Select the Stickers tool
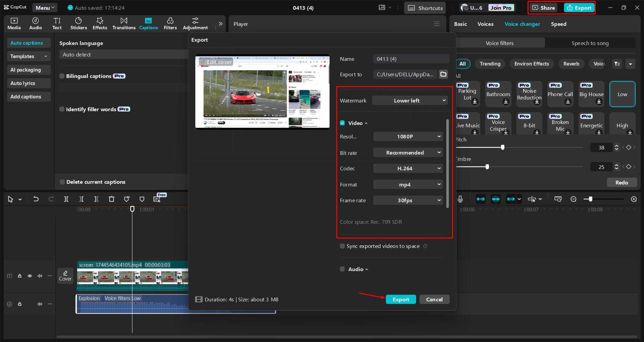Screen dimensions: 644x342 79,23
